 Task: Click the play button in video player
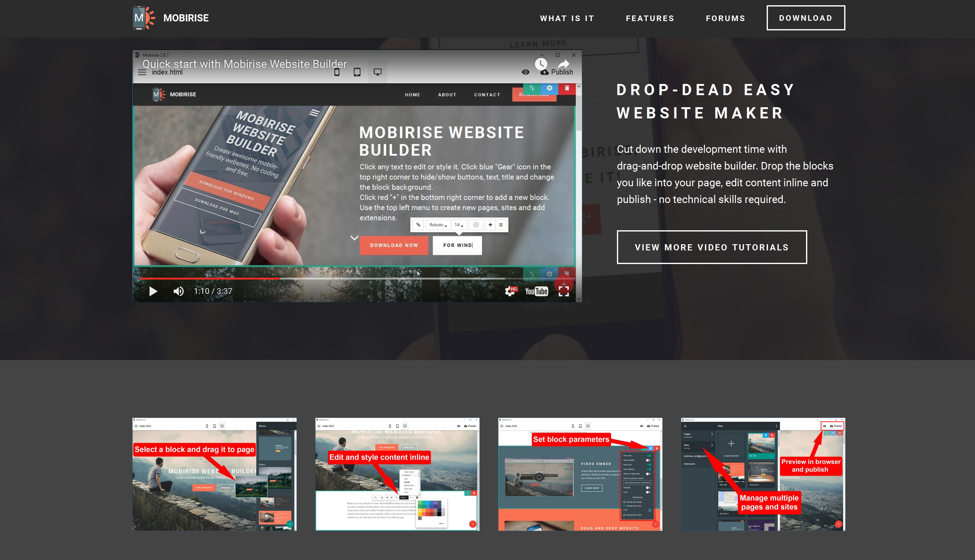tap(153, 290)
